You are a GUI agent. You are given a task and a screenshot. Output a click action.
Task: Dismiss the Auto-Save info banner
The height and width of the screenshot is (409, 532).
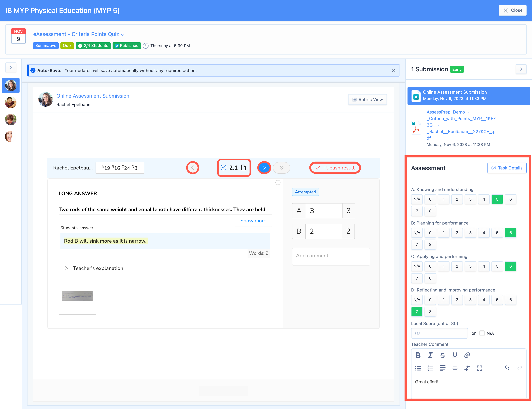pos(394,71)
